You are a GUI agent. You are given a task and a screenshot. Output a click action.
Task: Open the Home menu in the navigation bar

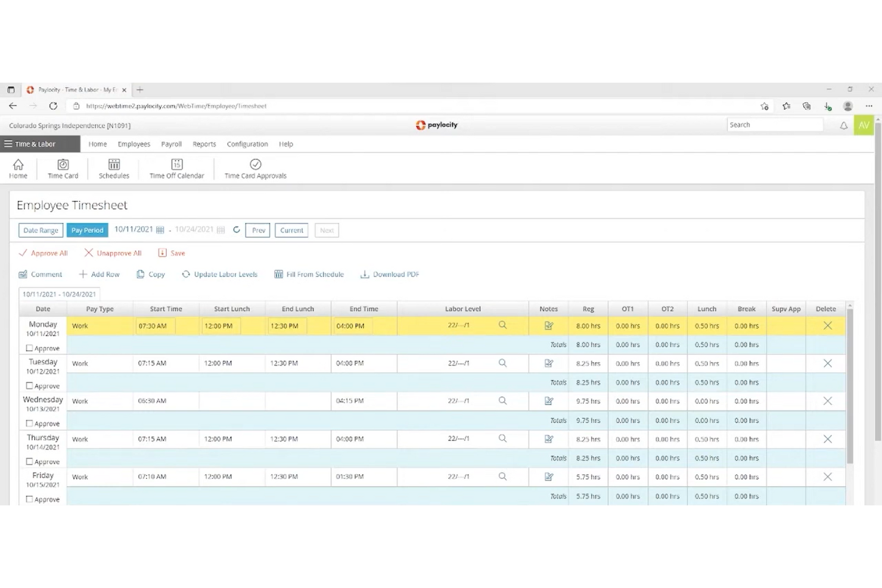(x=98, y=144)
